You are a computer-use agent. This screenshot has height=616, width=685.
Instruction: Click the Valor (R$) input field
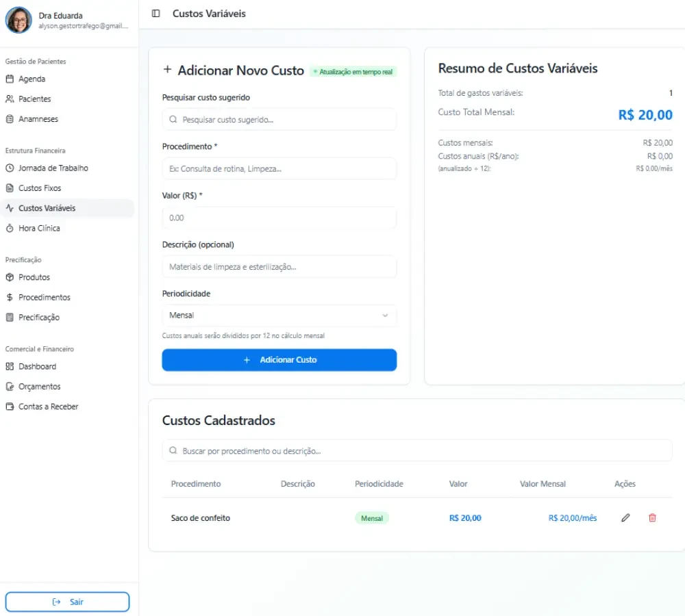click(279, 218)
